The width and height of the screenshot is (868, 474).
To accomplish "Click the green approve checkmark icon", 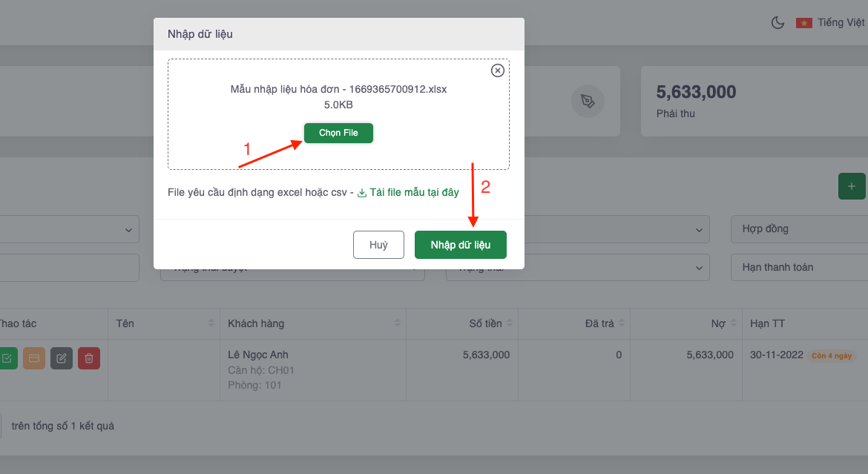I will 7,359.
